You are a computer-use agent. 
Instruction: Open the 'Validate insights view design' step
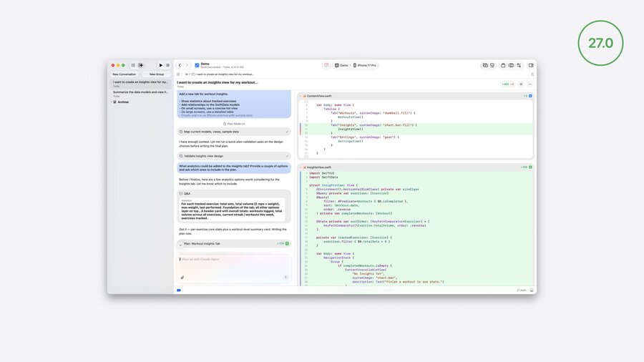234,156
